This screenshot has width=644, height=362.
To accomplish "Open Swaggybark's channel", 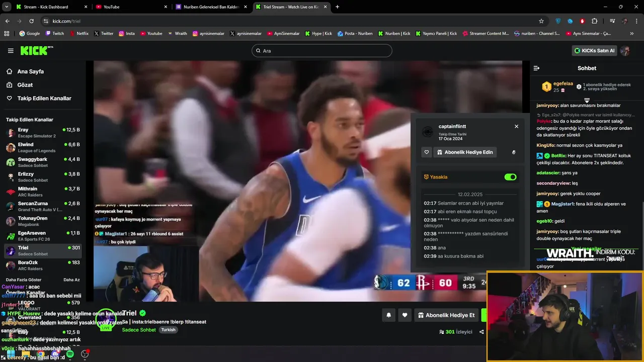I will tap(43, 162).
